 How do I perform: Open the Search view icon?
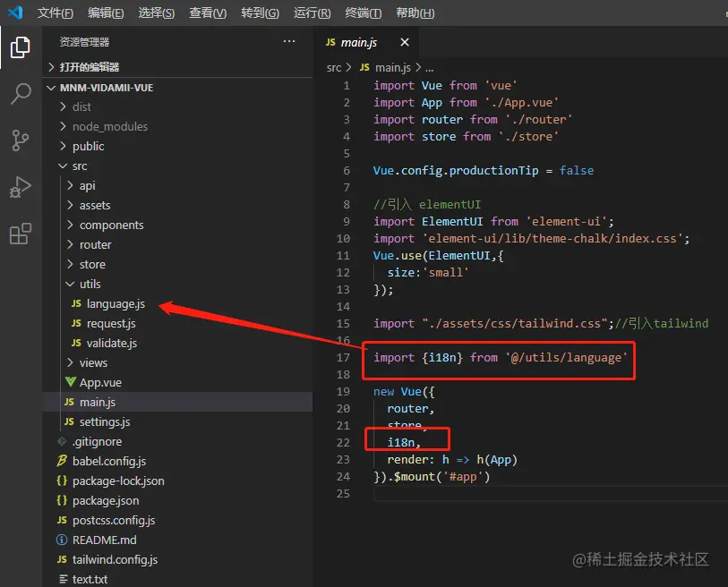click(21, 94)
